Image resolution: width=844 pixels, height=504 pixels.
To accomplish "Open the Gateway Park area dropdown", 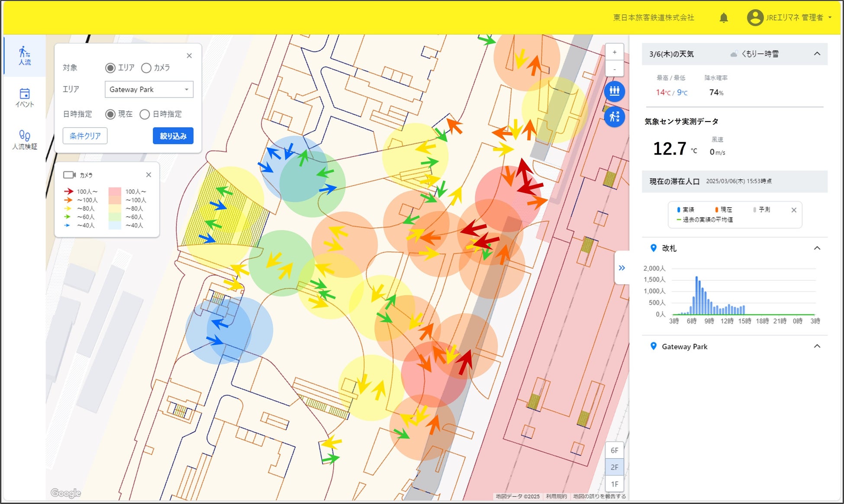I will (x=149, y=90).
